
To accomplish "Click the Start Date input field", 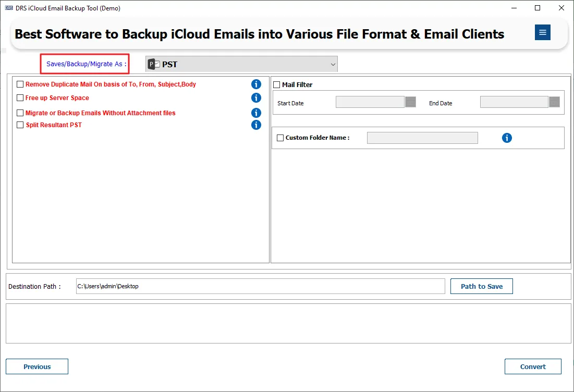I will [370, 102].
